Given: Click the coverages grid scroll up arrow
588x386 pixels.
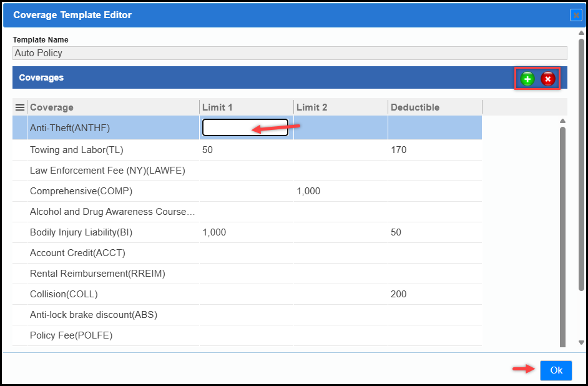Looking at the screenshot, I should [x=562, y=121].
